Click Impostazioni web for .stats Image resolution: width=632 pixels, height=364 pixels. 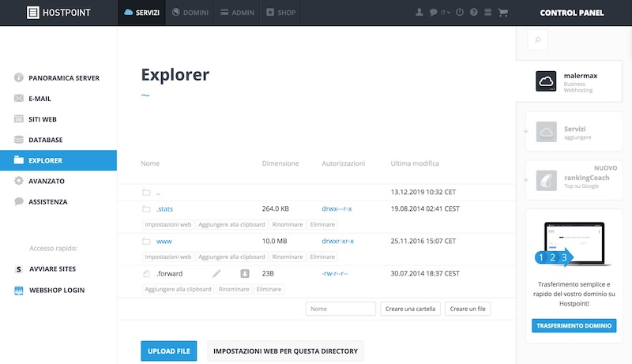(x=167, y=224)
